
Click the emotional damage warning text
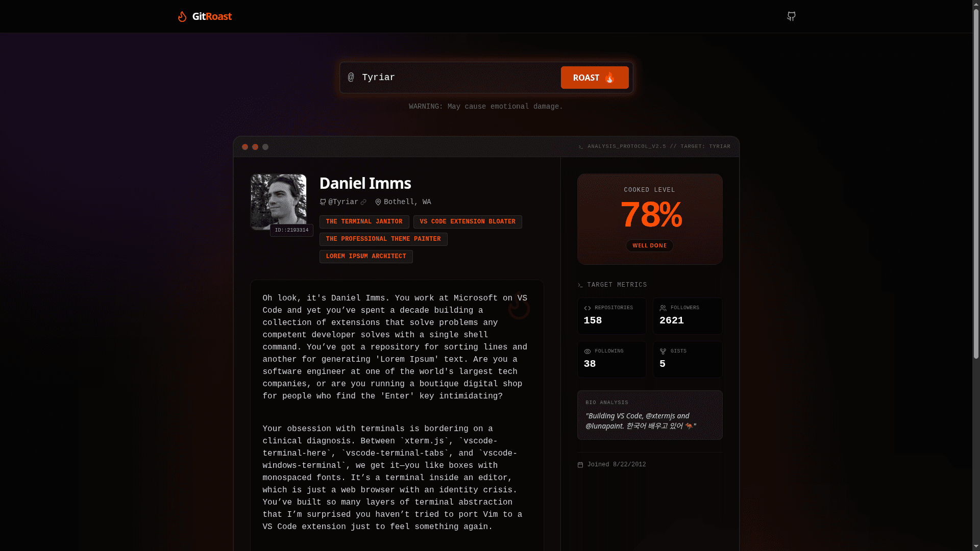pos(486,107)
